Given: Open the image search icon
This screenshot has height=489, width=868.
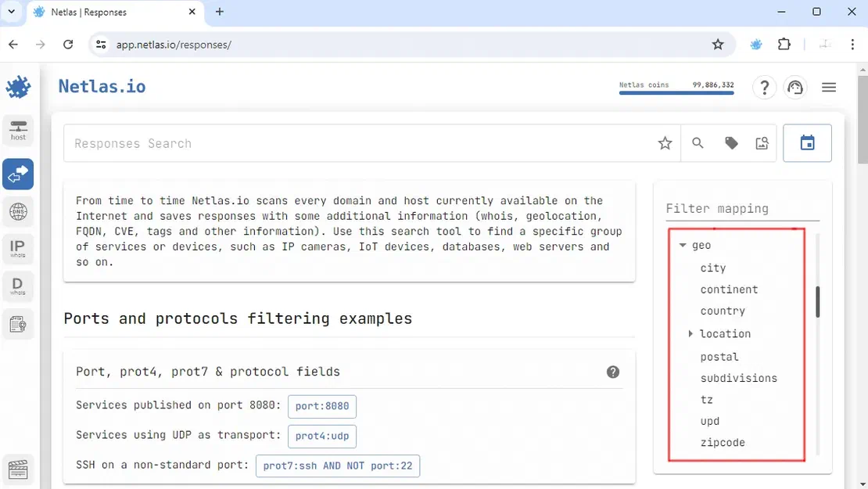Looking at the screenshot, I should coord(762,143).
